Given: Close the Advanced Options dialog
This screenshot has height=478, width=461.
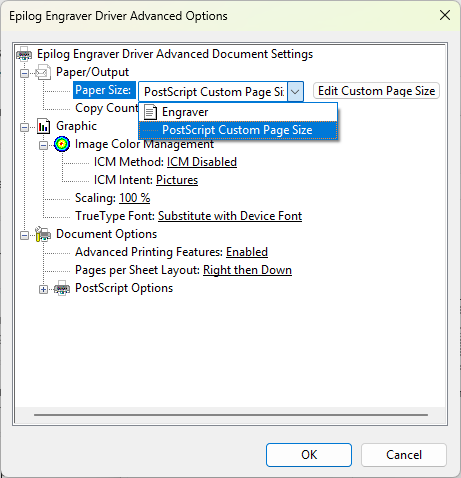Looking at the screenshot, I should click(445, 15).
